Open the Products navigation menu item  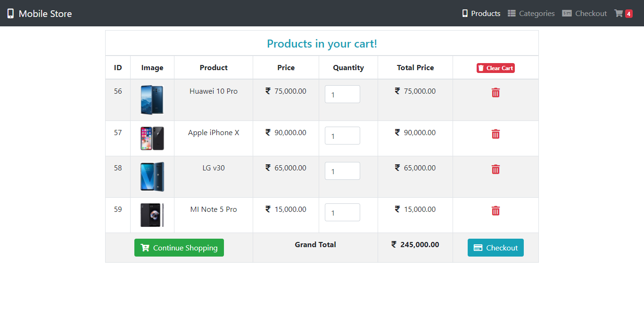click(485, 13)
